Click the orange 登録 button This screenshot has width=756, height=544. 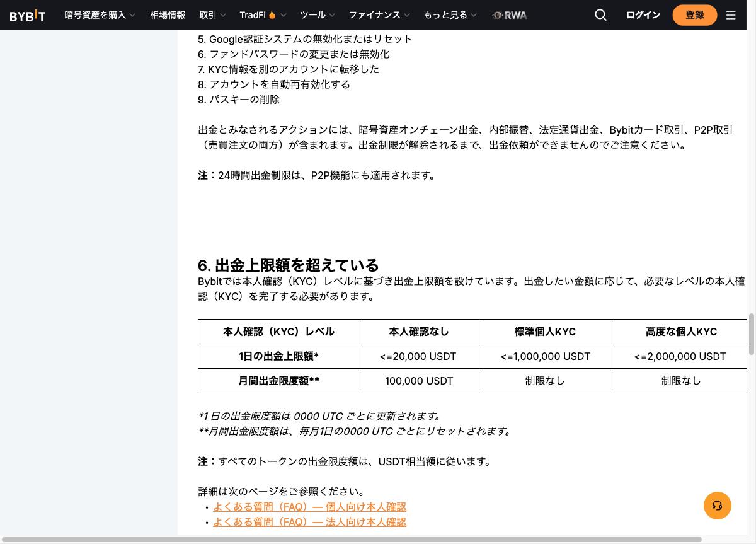click(694, 15)
